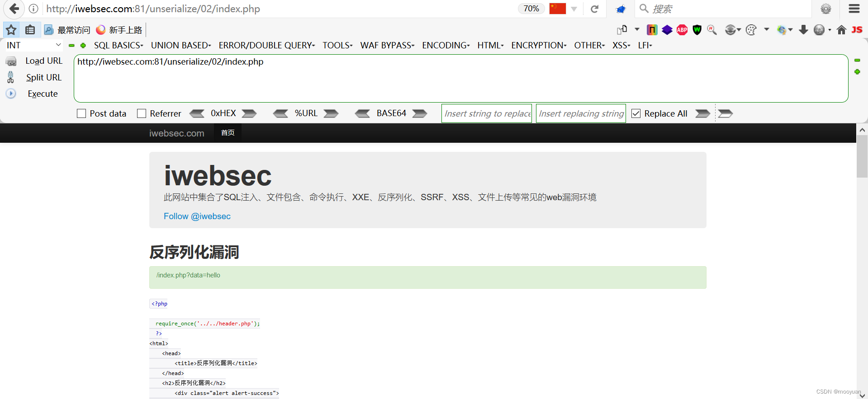Image resolution: width=868 pixels, height=399 pixels.
Task: Open the INT type dropdown
Action: (x=34, y=45)
